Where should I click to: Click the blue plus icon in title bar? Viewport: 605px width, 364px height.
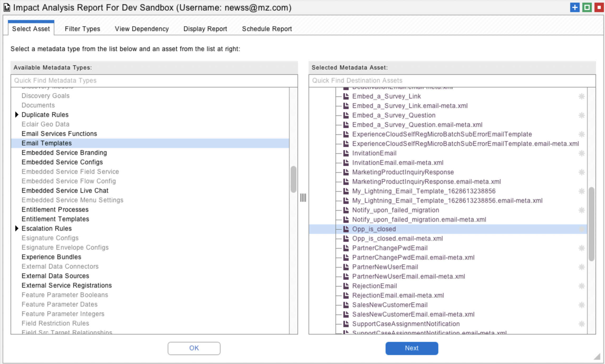pos(575,7)
